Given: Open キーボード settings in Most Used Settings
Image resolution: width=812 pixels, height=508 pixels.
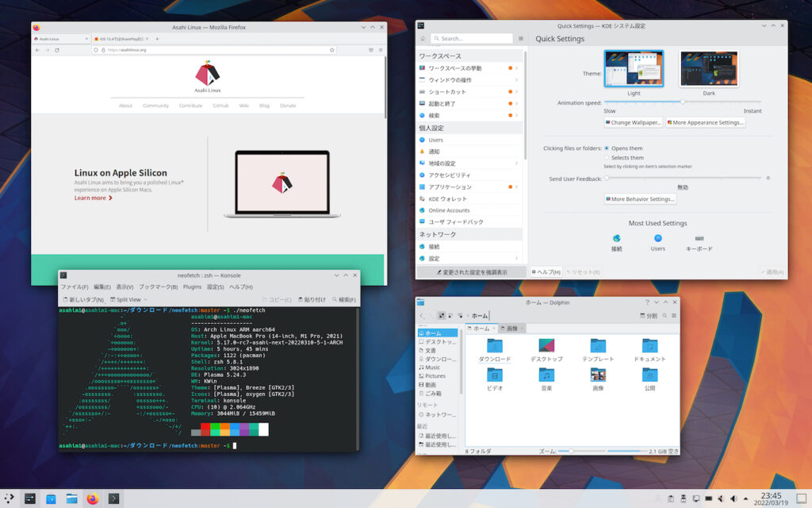Looking at the screenshot, I should click(x=699, y=242).
